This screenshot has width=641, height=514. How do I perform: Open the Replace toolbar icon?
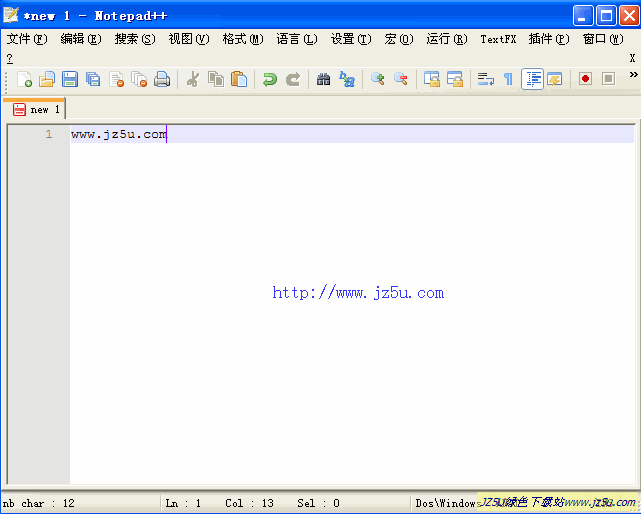(347, 79)
